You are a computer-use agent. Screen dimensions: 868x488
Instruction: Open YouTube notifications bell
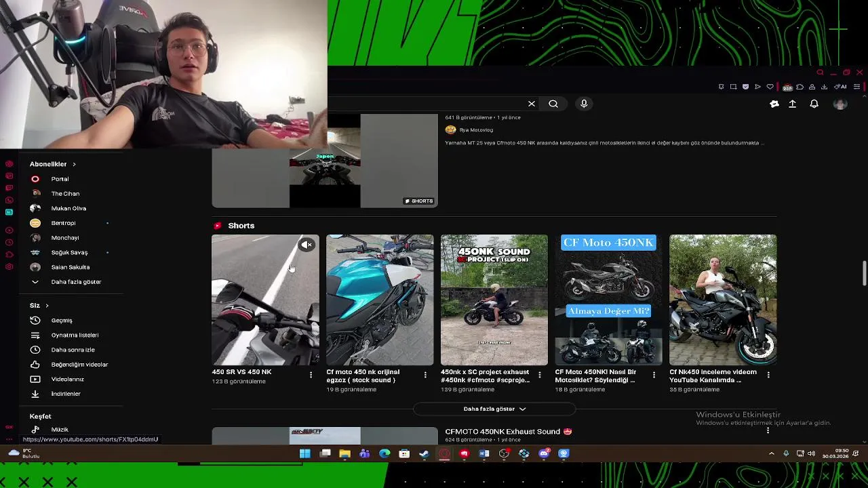(814, 104)
